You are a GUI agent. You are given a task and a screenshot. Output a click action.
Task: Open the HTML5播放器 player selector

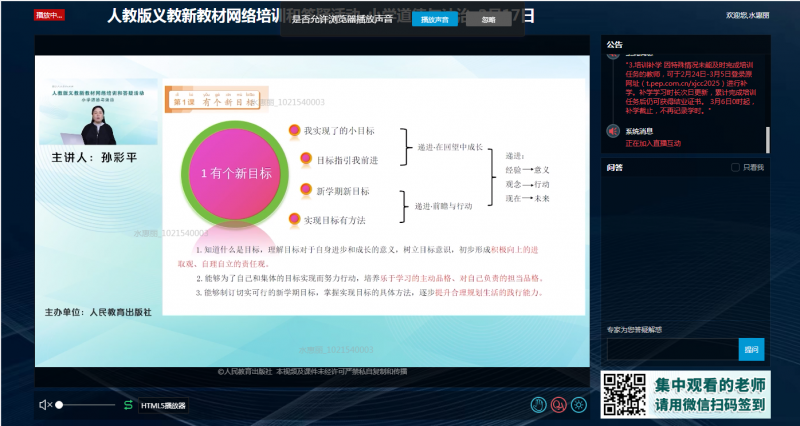163,406
